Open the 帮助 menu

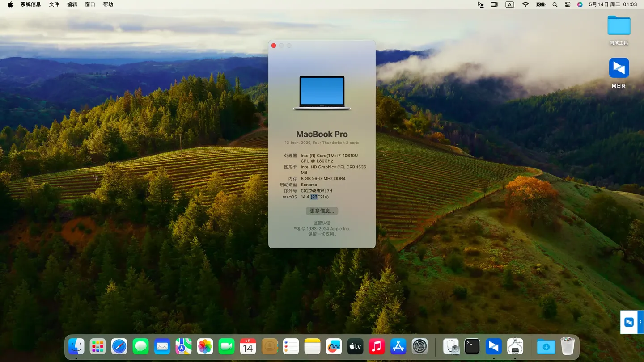(x=108, y=4)
